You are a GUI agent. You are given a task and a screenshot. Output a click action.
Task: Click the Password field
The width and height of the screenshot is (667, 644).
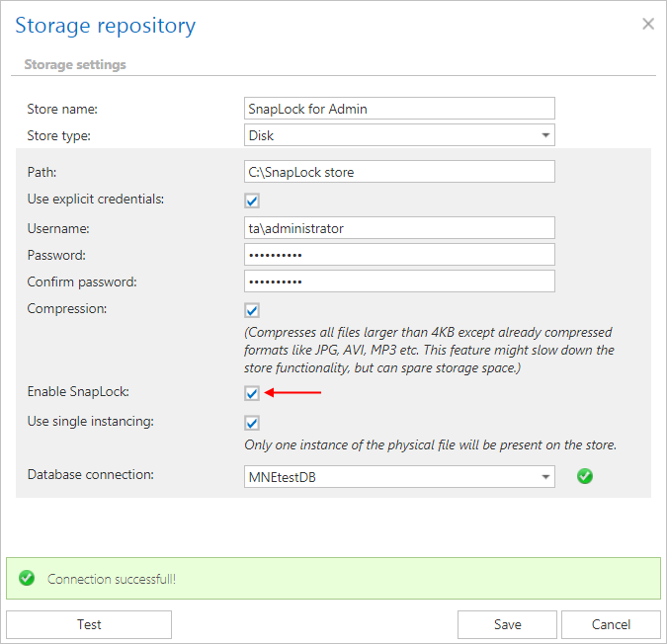click(399, 255)
